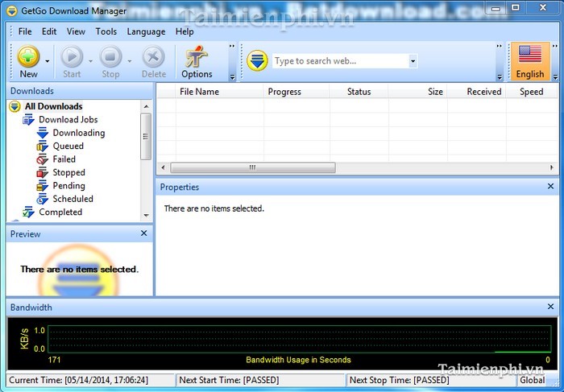Open the Language menu
The image size is (564, 392).
146,31
